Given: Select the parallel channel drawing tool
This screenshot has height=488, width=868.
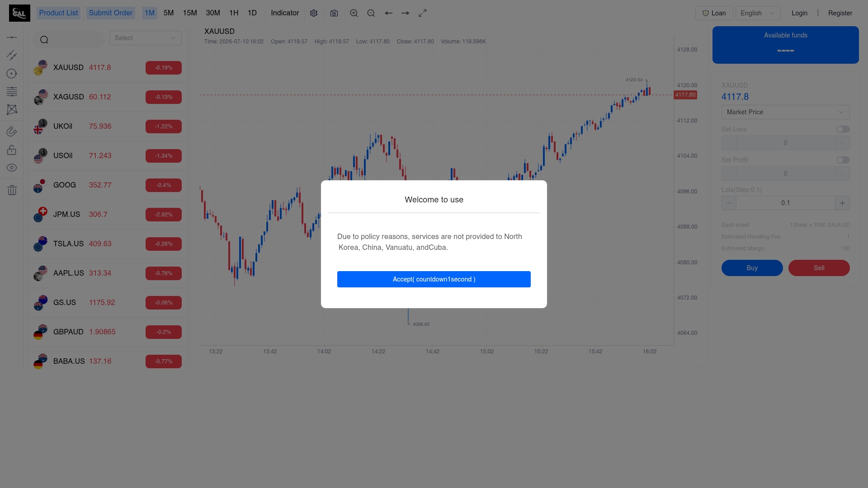Looking at the screenshot, I should (12, 55).
